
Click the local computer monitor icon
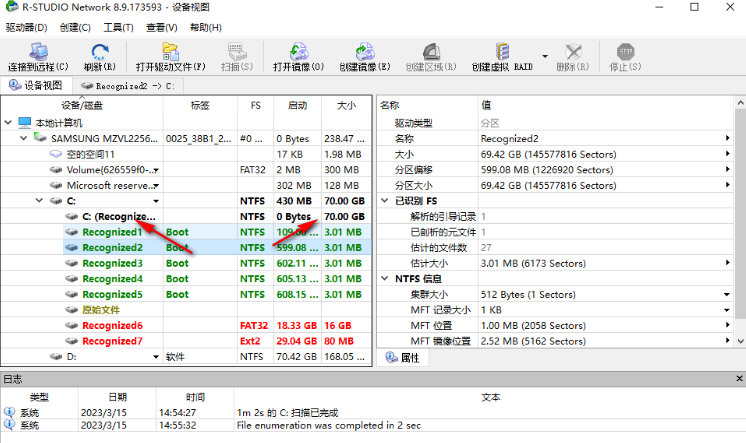click(x=25, y=123)
